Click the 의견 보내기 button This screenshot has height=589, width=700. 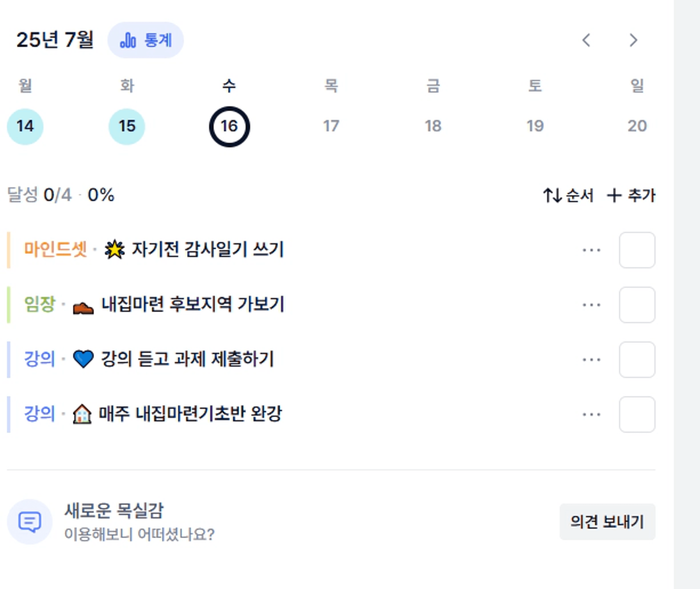(x=607, y=522)
